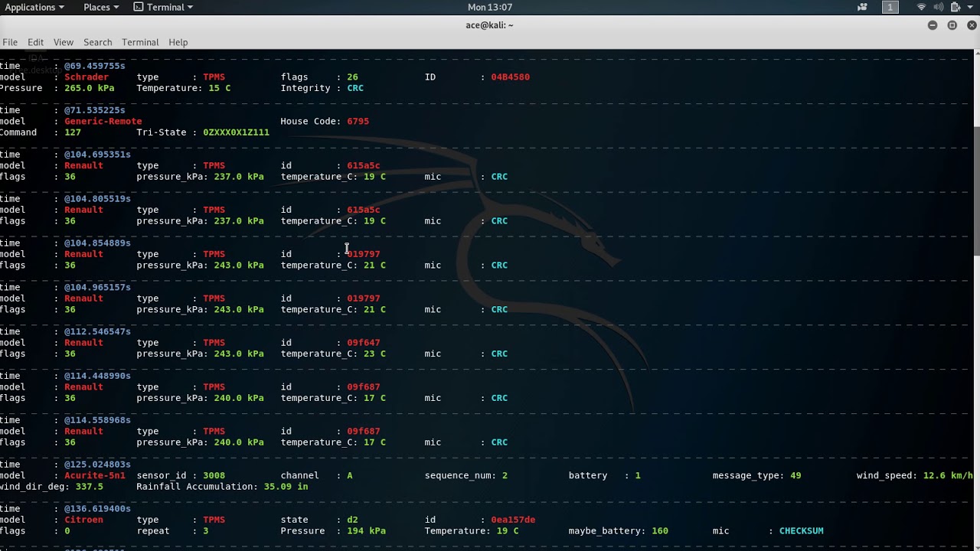Click the timestamp @104.695351s
This screenshot has width=980, height=551.
pos(97,155)
